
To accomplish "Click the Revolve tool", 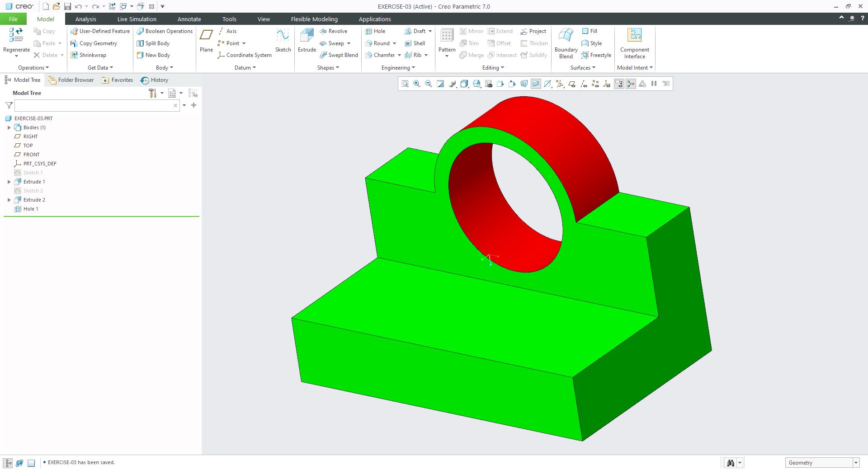I will pos(333,31).
